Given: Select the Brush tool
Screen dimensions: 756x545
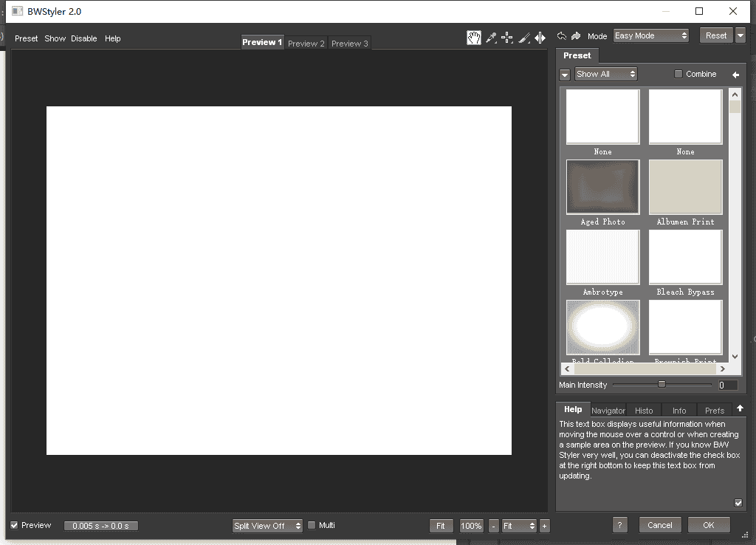Looking at the screenshot, I should pos(524,38).
